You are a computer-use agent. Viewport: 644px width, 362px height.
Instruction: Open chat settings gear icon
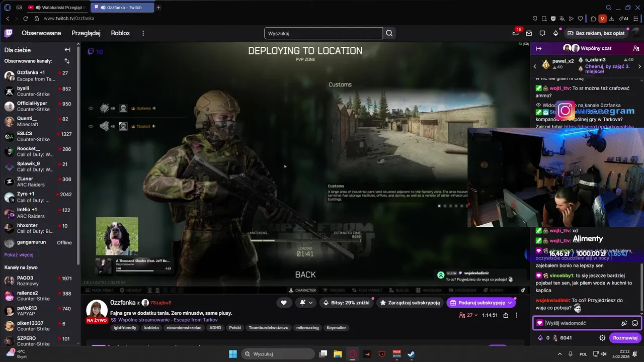(602, 338)
